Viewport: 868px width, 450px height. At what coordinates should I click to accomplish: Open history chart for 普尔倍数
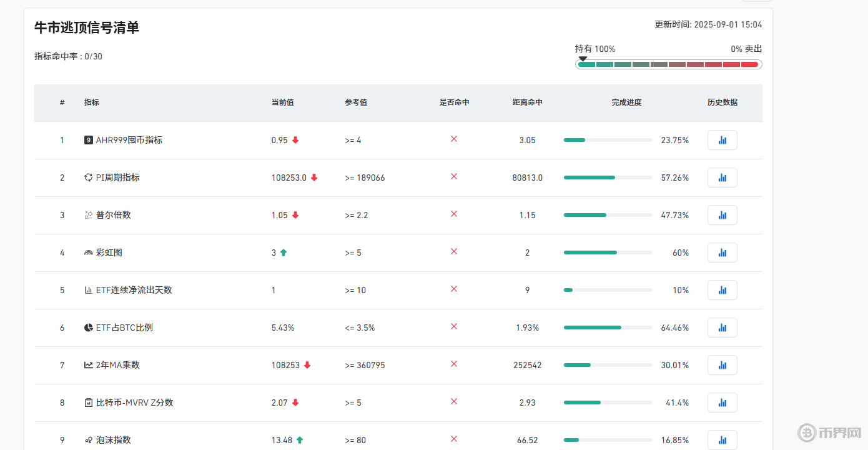[x=722, y=215]
